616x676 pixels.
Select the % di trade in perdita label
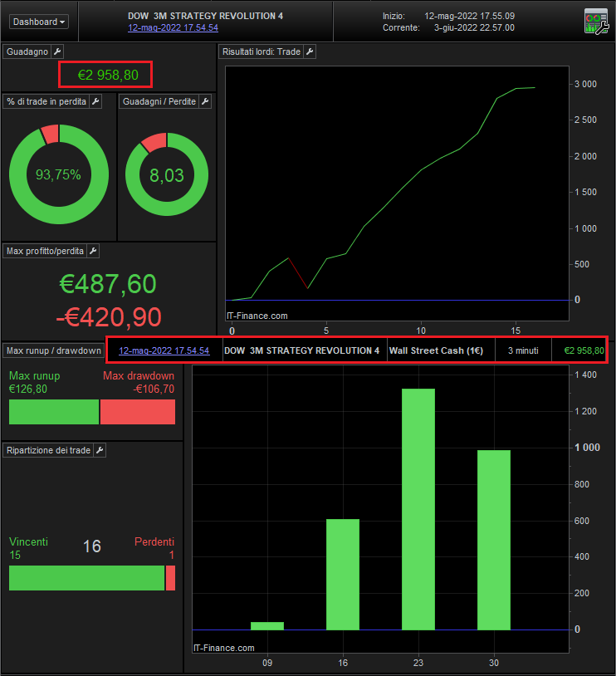[46, 101]
